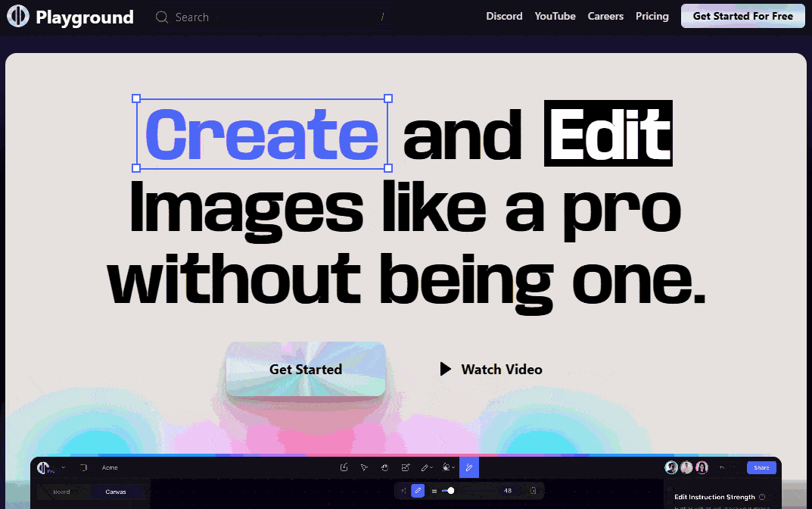Click Get Started For Free button
Viewport: 812px width, 509px height.
pyautogui.click(x=742, y=16)
